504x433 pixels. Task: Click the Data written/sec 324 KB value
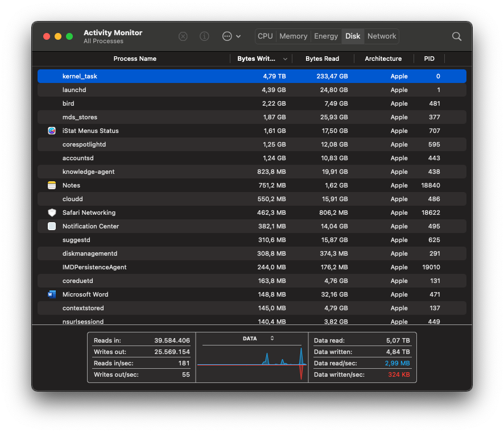(x=399, y=374)
